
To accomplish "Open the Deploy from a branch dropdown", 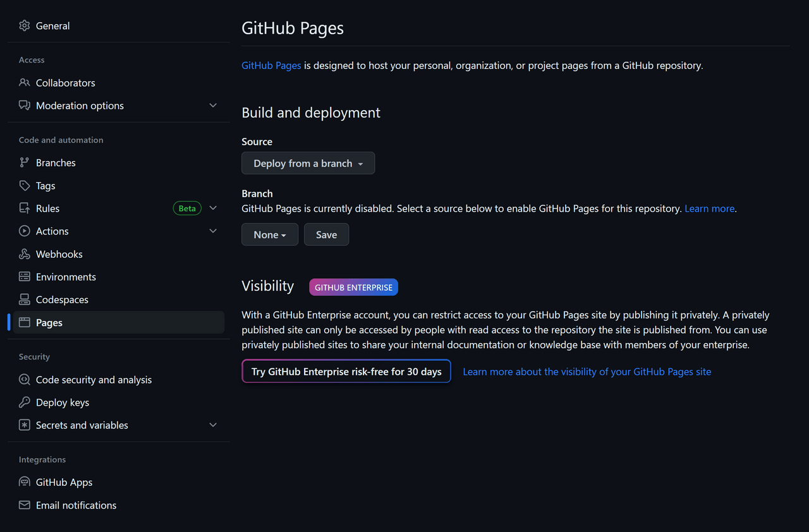I will pyautogui.click(x=308, y=163).
